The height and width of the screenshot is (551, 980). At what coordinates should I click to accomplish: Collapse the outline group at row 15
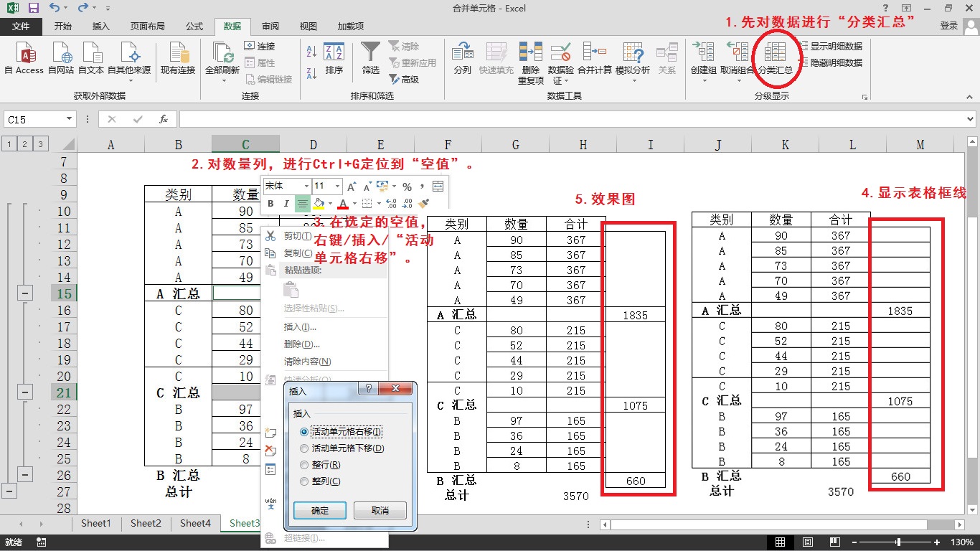tap(25, 293)
